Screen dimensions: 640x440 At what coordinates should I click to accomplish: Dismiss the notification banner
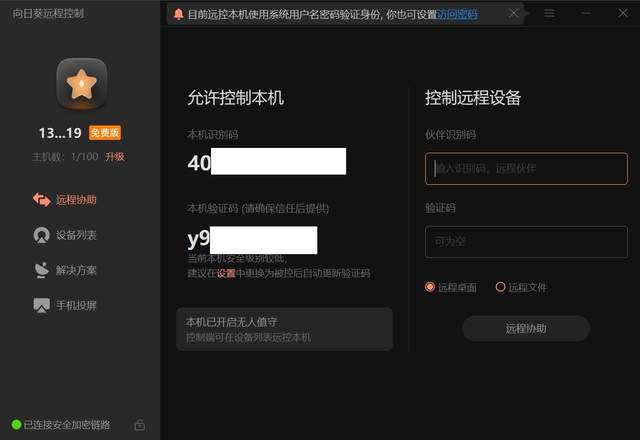513,13
